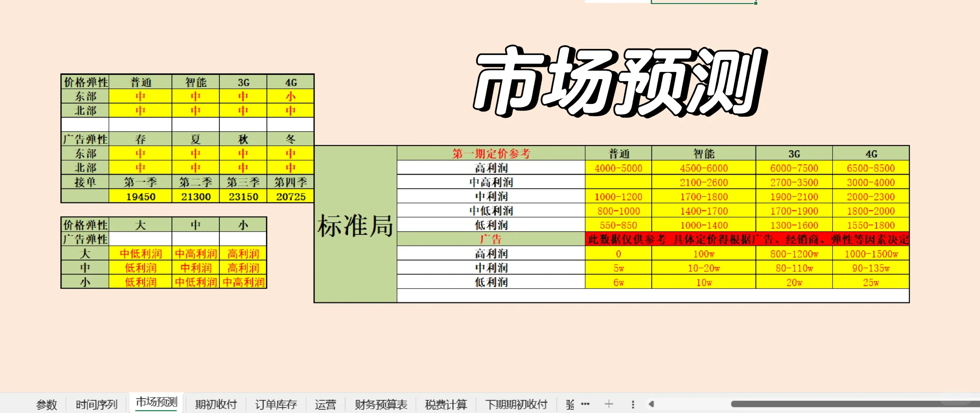980x413 pixels.
Task: Open the hidden sheets ellipsis icon
Action: coord(585,403)
